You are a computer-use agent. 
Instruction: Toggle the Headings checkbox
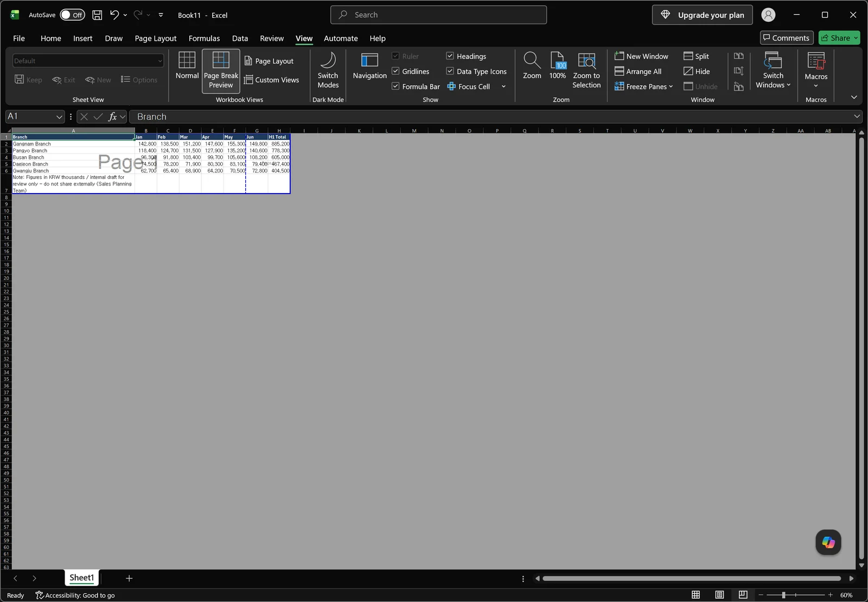(450, 56)
